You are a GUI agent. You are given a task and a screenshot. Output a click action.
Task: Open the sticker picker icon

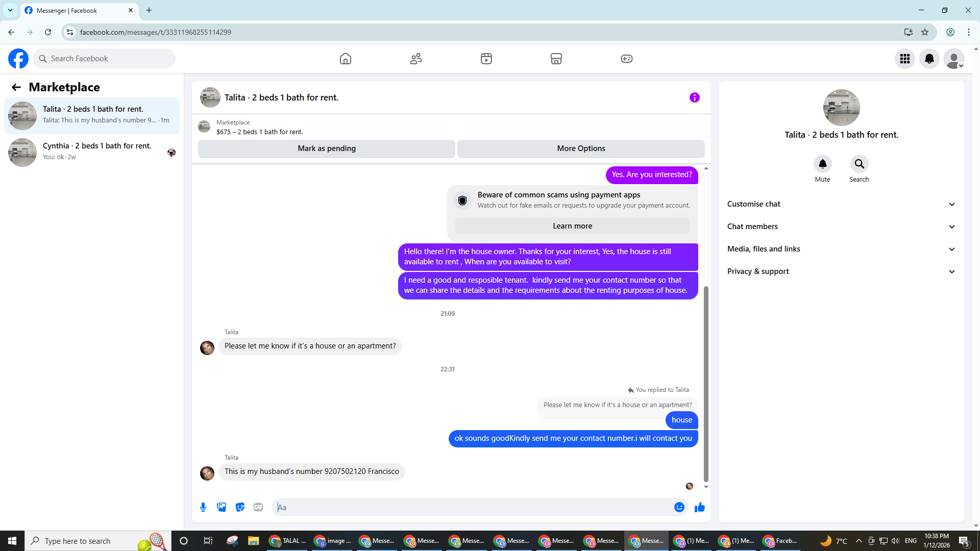240,507
